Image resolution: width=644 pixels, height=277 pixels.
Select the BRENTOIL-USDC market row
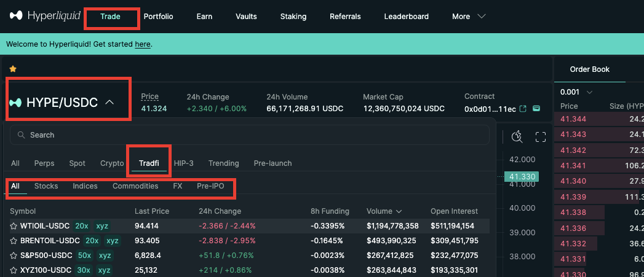(x=250, y=241)
